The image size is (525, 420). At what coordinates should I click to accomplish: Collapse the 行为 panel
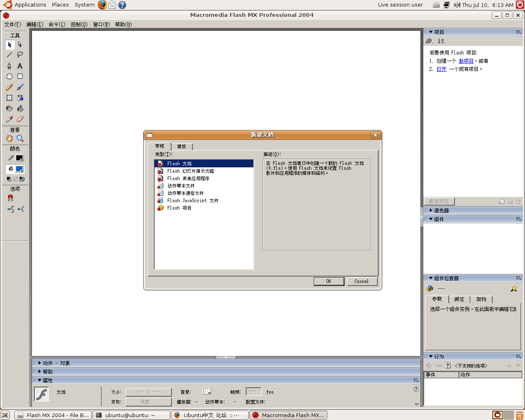pyautogui.click(x=431, y=356)
